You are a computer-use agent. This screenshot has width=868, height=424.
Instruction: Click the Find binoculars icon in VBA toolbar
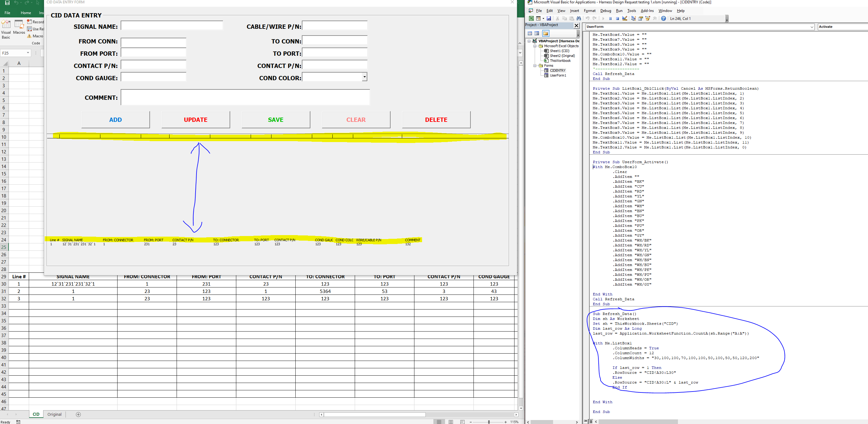[x=579, y=19]
